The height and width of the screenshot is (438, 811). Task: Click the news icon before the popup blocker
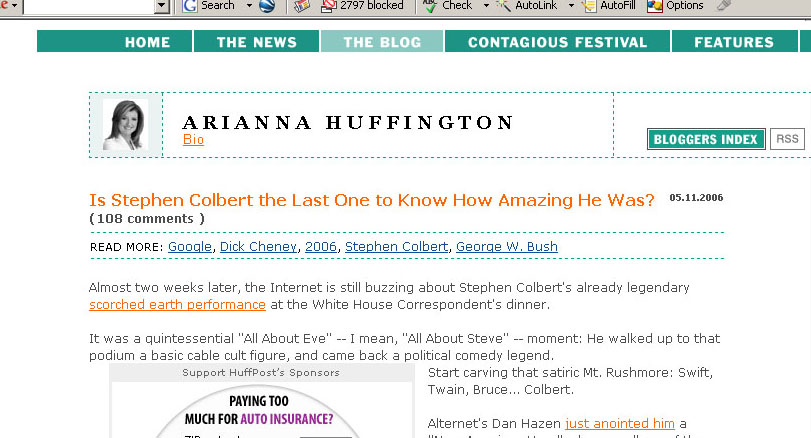point(302,6)
